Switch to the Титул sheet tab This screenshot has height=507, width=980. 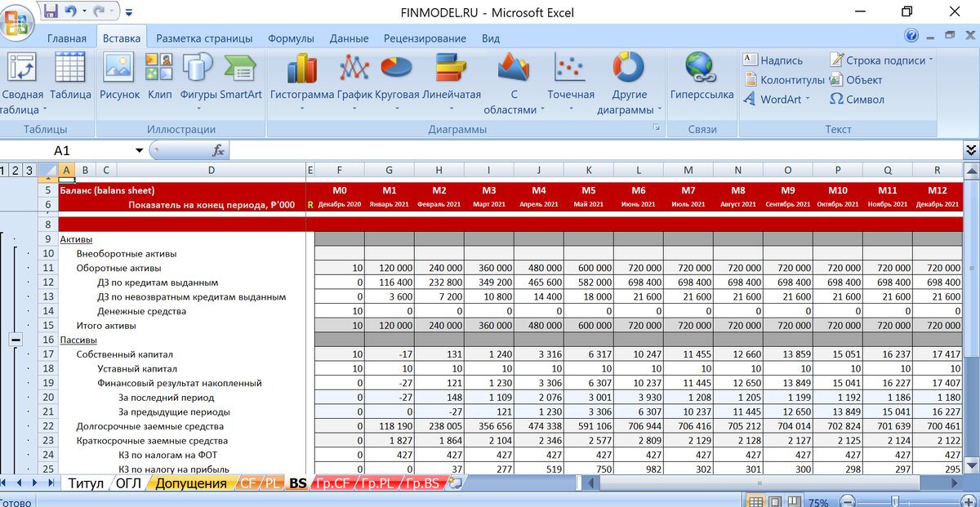coord(86,483)
